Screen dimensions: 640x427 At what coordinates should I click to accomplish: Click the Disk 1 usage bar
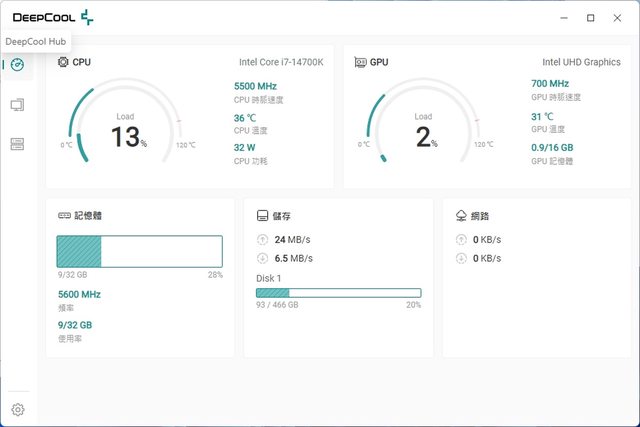338,293
